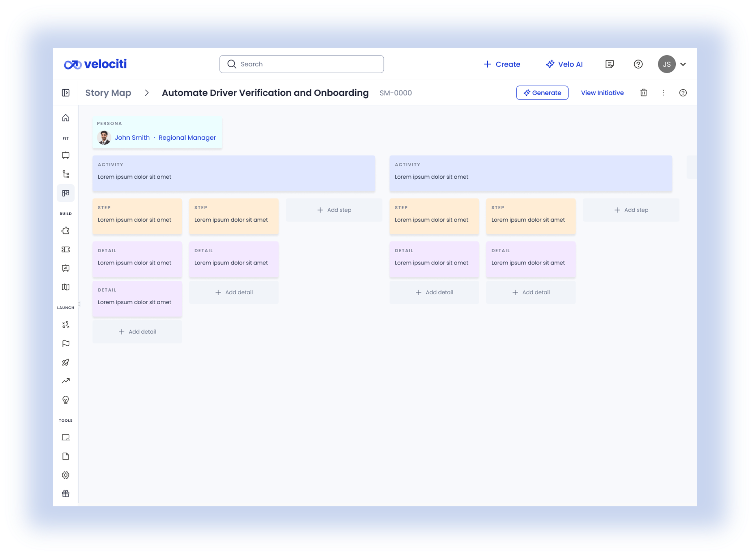
Task: Click Story Map in the breadcrumb
Action: 108,92
